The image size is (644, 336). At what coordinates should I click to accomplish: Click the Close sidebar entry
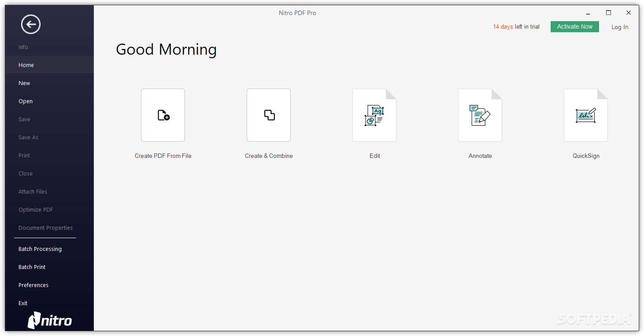pos(49,173)
